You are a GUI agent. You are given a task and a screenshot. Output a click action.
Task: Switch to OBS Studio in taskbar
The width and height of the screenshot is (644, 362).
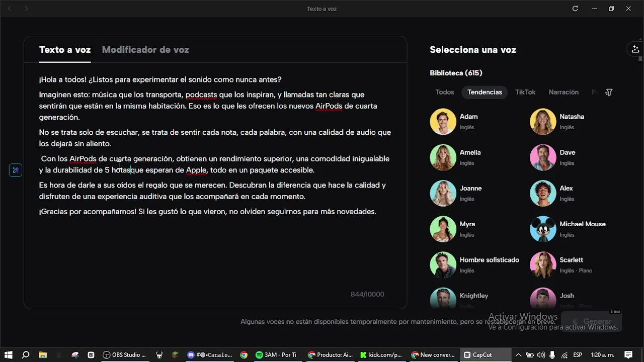(124, 355)
